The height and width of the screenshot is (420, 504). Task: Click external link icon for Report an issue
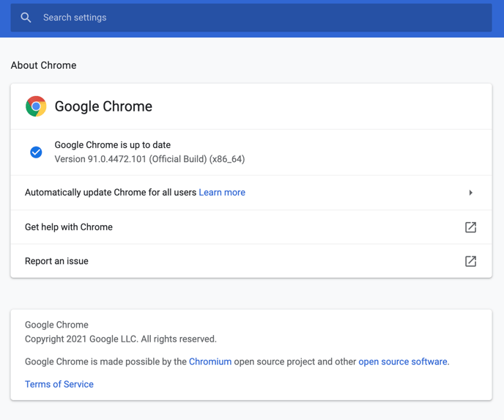(470, 261)
